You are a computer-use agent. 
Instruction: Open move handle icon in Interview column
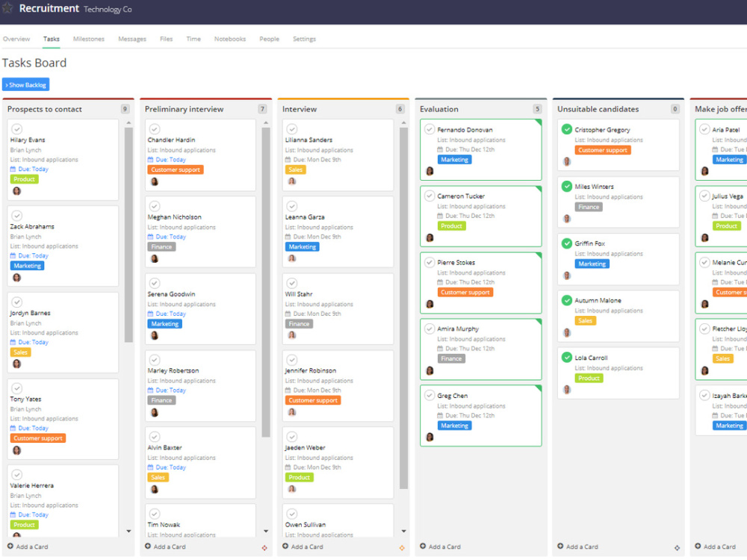402,548
